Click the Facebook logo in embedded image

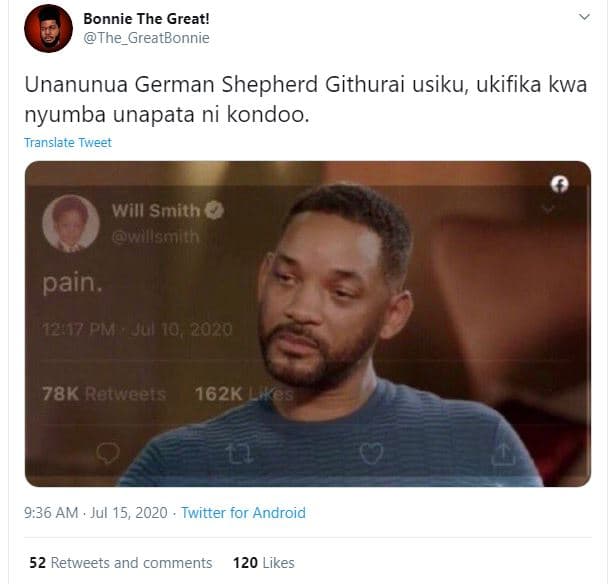560,184
